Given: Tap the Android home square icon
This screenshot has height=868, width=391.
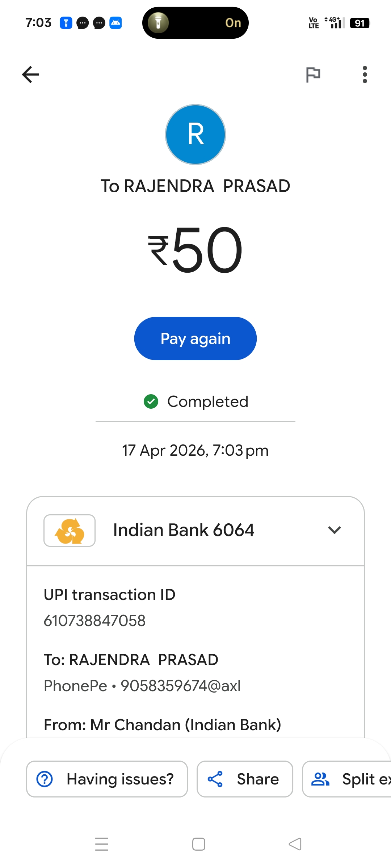Looking at the screenshot, I should [199, 844].
